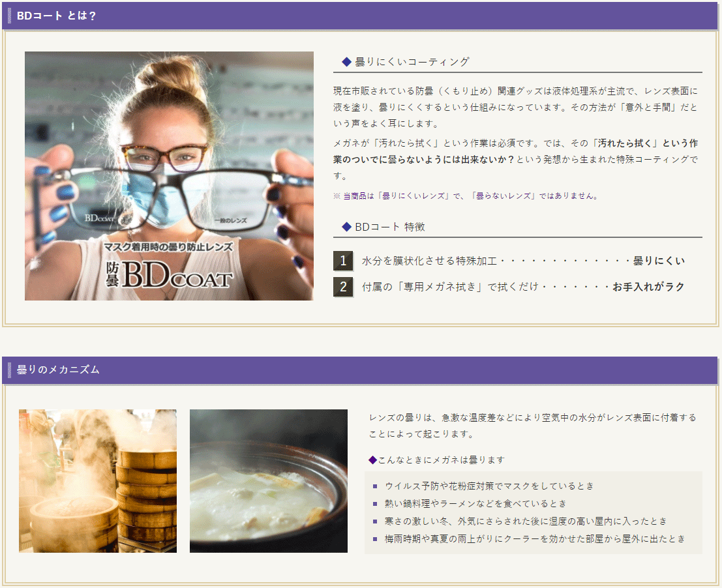The image size is (722, 588).
Task: Open the steaming hot pot photo
Action: (x=269, y=481)
